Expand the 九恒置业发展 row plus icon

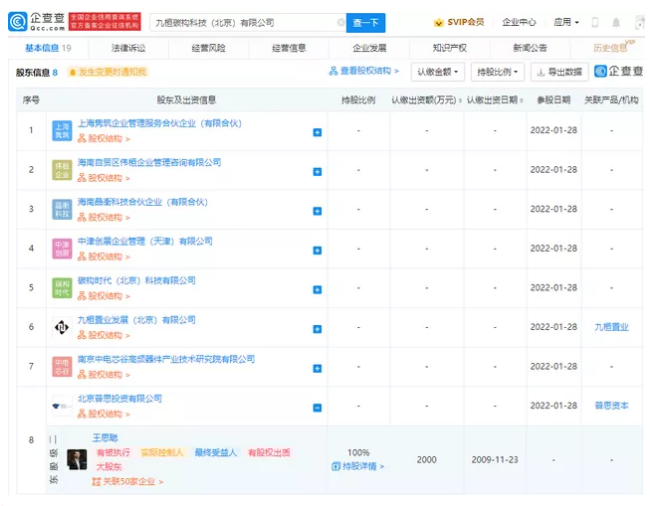(317, 329)
